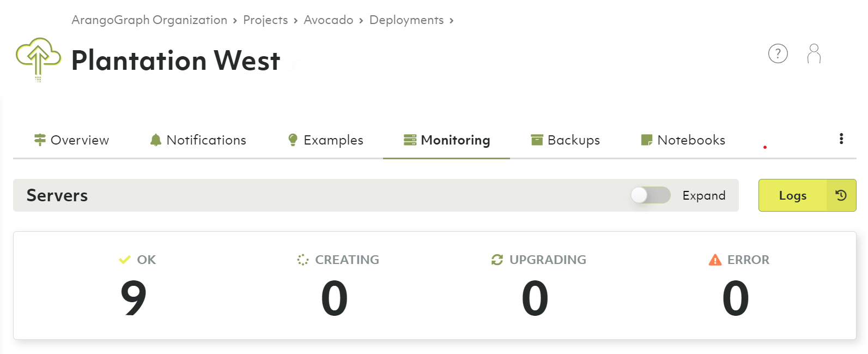Screen dimensions: 868x354
Task: Click the Notifications bell icon
Action: tap(156, 140)
